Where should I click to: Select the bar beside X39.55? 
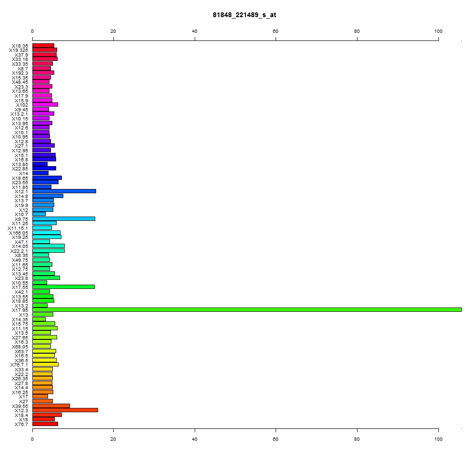click(51, 406)
